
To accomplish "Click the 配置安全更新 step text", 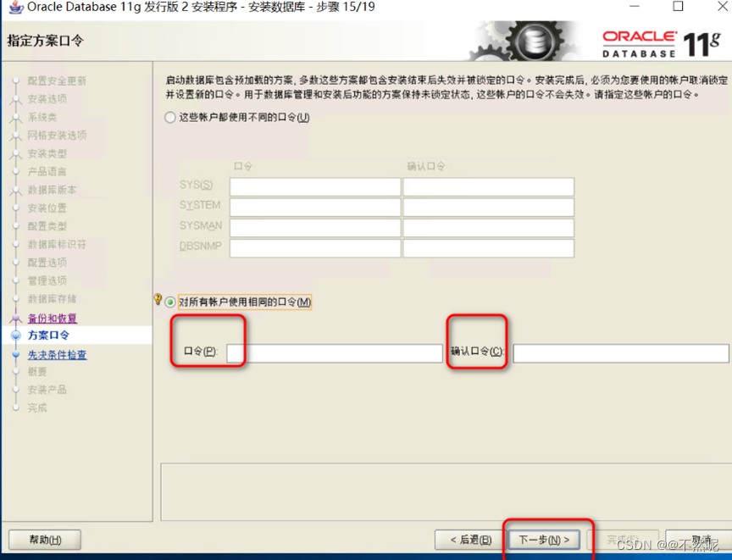I will click(57, 80).
